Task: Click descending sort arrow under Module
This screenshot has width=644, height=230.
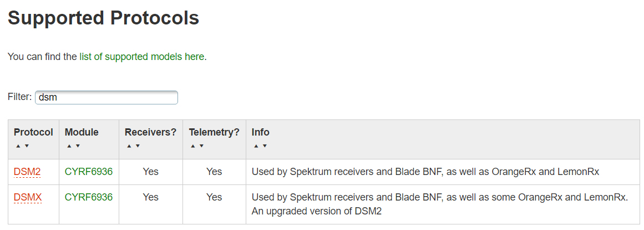Action: point(78,146)
